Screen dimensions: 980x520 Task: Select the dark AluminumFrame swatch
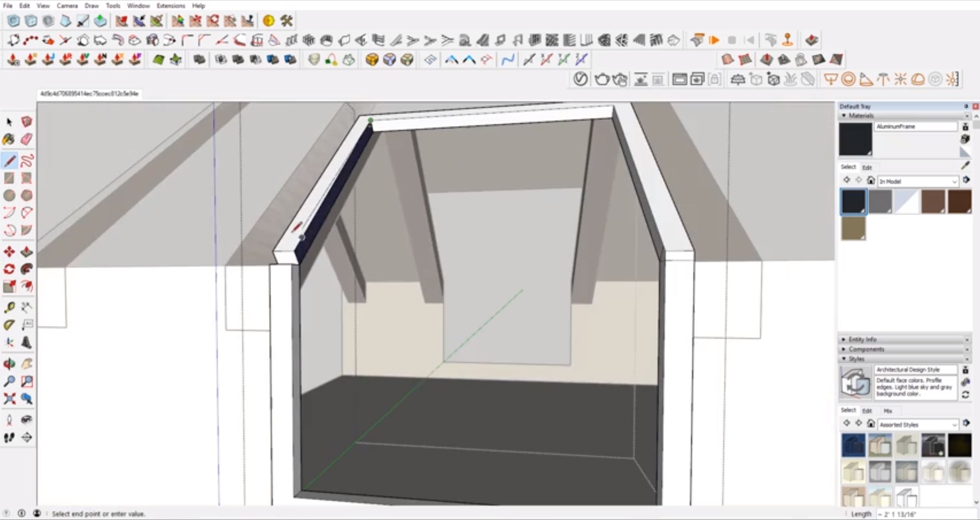coord(853,202)
